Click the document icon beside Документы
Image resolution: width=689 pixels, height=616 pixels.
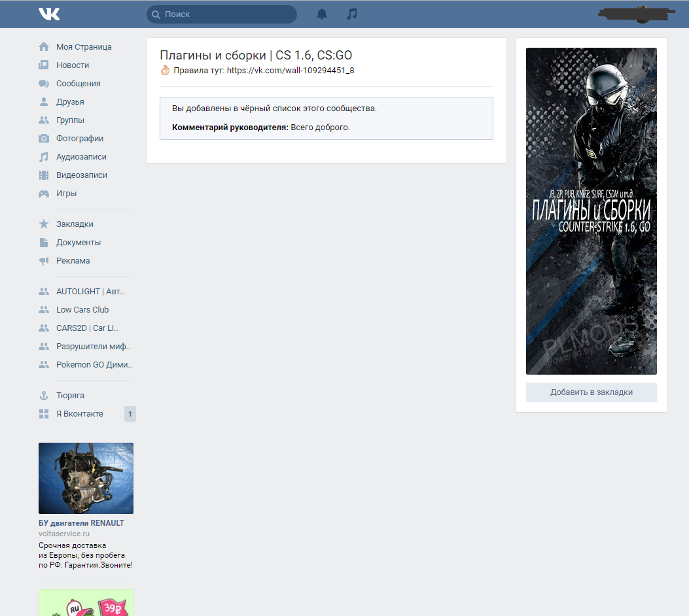43,243
